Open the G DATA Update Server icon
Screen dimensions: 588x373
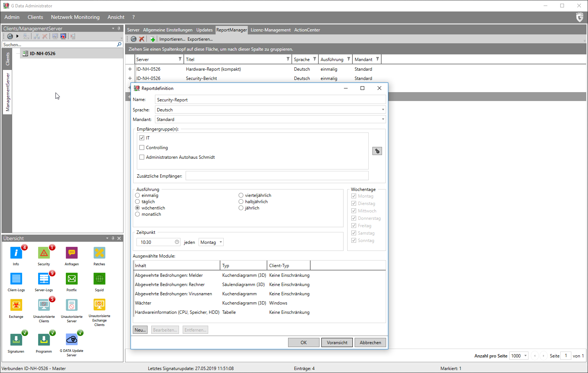[72, 339]
